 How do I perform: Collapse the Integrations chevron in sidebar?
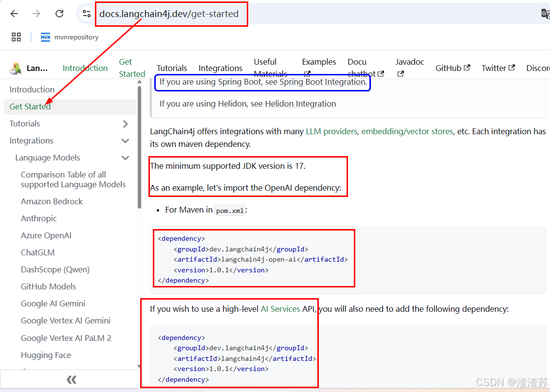(x=125, y=141)
